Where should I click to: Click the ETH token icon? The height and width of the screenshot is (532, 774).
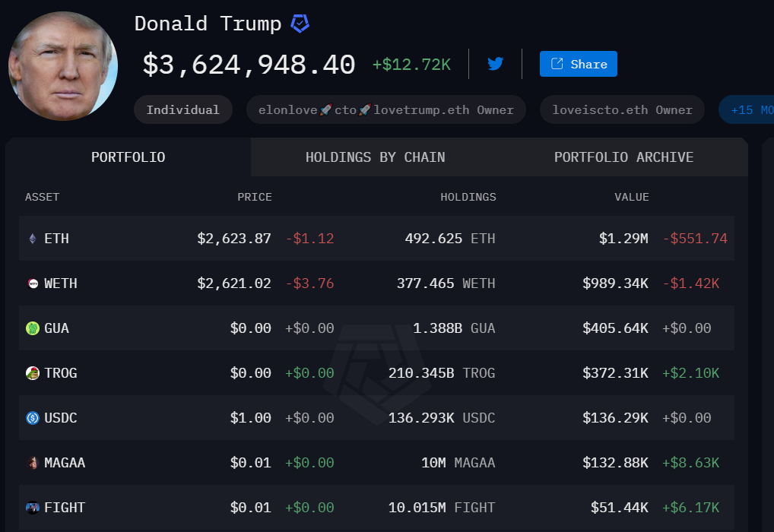(x=32, y=238)
